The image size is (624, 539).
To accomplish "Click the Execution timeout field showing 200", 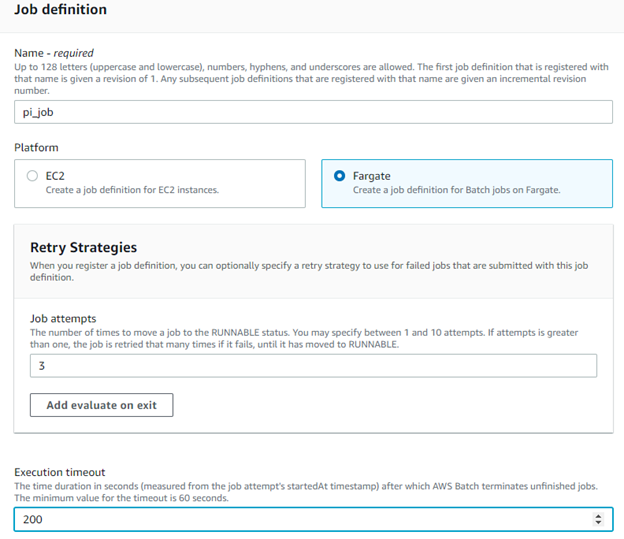I will (300, 519).
